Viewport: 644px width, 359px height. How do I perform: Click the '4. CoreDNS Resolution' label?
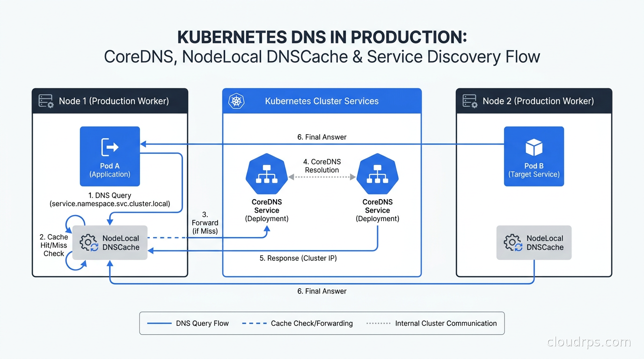click(x=322, y=166)
